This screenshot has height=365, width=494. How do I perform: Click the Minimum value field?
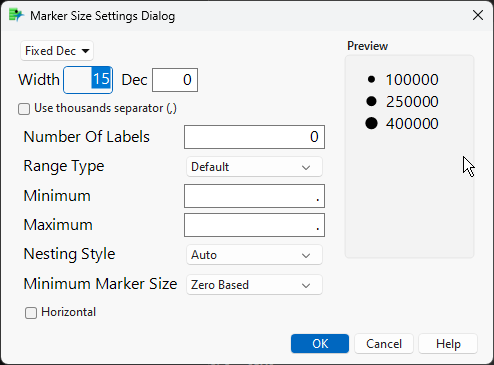[x=254, y=196]
